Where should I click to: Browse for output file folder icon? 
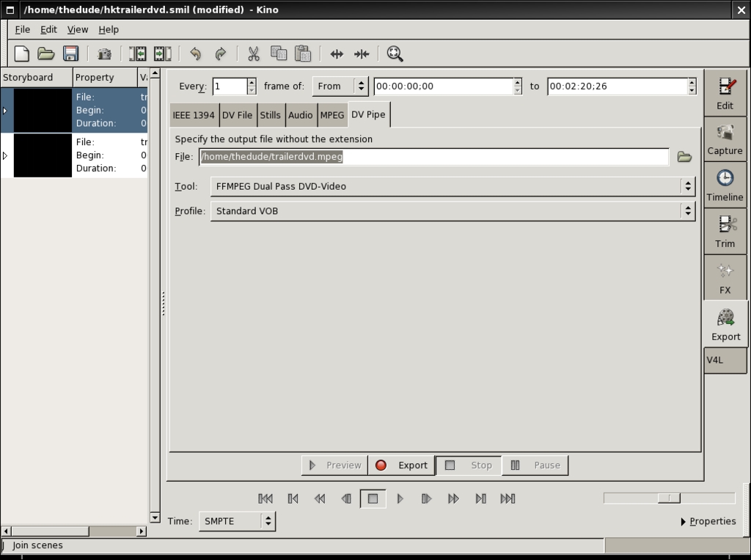point(684,157)
